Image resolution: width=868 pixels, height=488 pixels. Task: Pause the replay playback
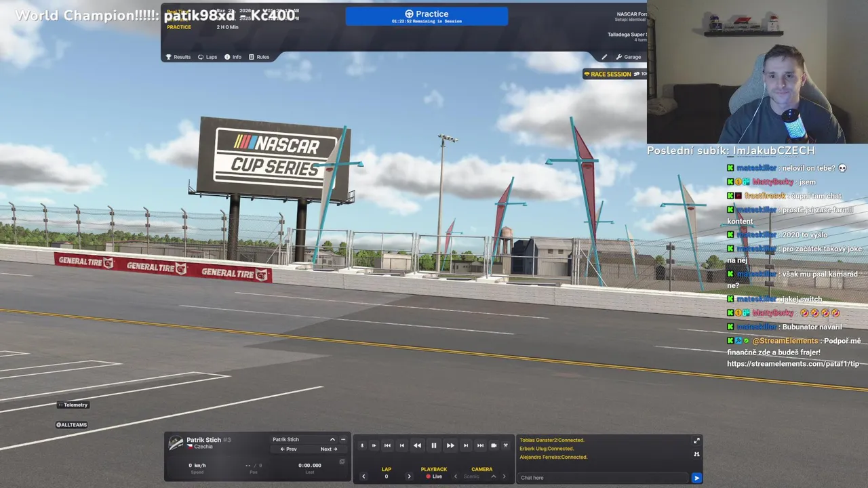(434, 445)
